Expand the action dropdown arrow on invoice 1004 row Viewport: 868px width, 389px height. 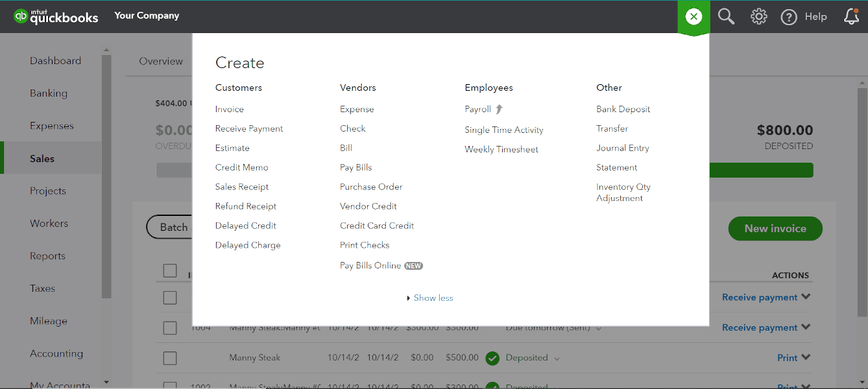(806, 327)
